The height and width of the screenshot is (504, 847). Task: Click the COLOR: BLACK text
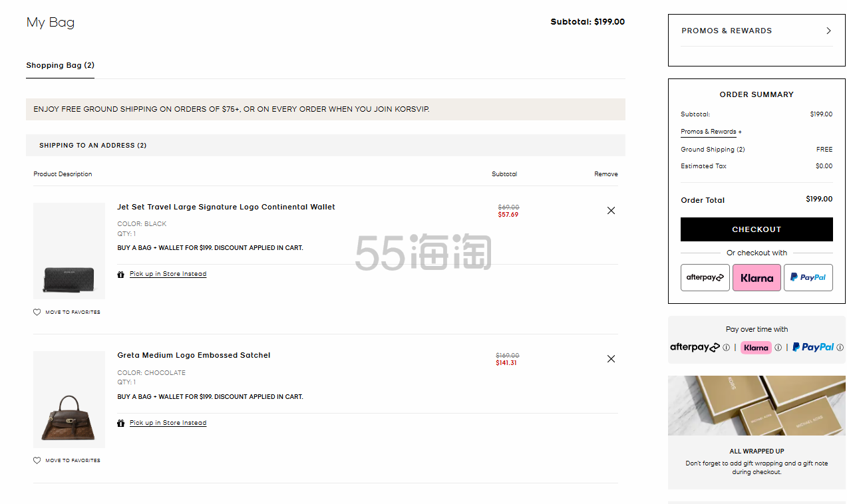point(142,224)
